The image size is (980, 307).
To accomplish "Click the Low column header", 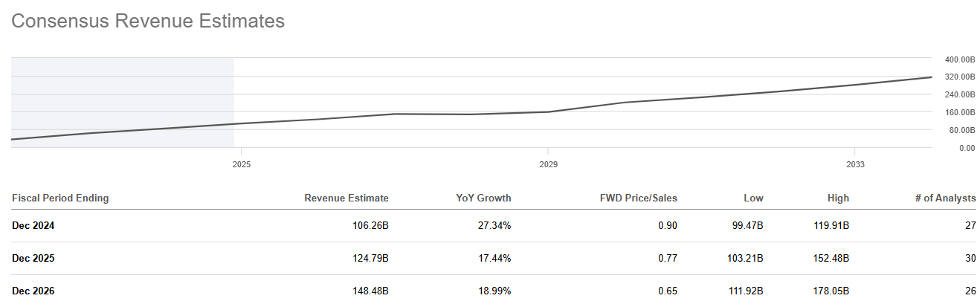I will pyautogui.click(x=753, y=198).
